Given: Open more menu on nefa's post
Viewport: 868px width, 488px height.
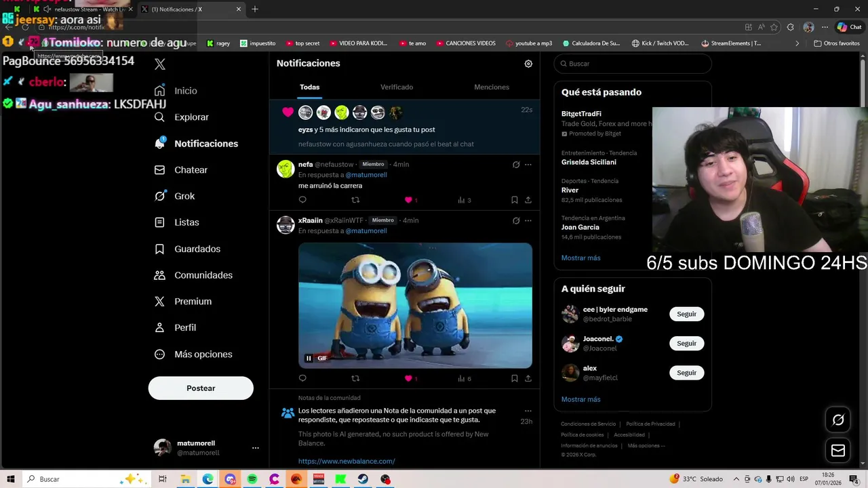Looking at the screenshot, I should (x=528, y=165).
